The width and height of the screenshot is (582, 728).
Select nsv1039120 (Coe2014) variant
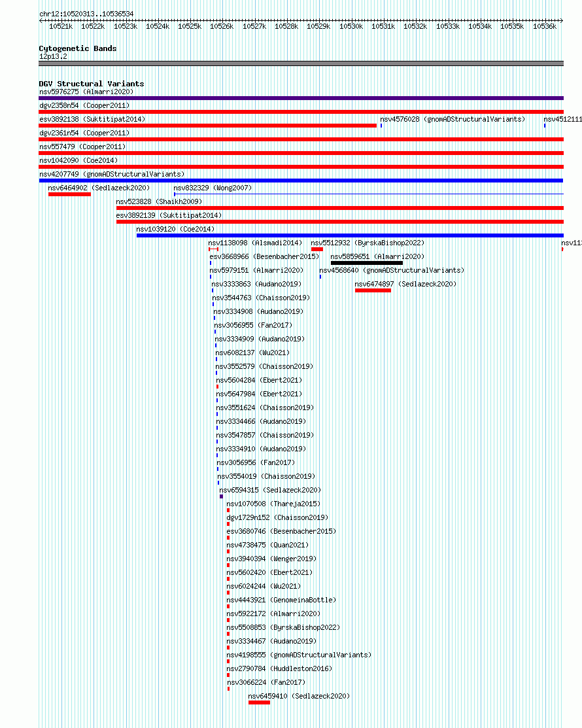[x=175, y=229]
